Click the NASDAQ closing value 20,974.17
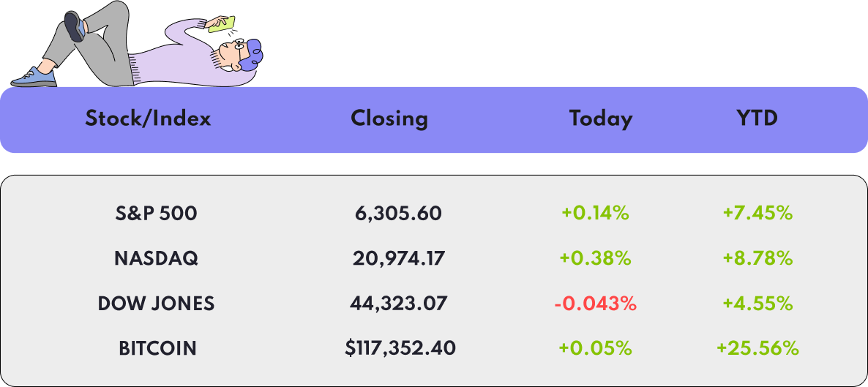 coord(399,258)
